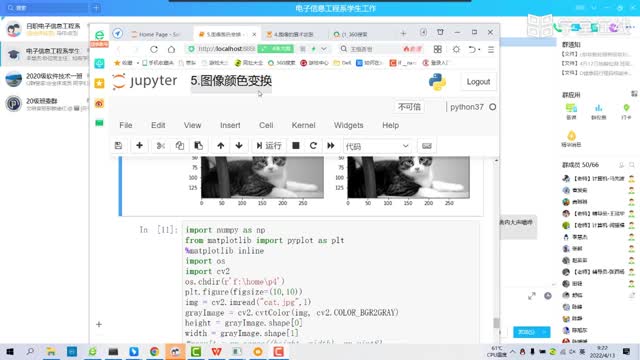Image resolution: width=640 pixels, height=360 pixels.
Task: Switch to the Home Page browser tab
Action: (x=155, y=34)
